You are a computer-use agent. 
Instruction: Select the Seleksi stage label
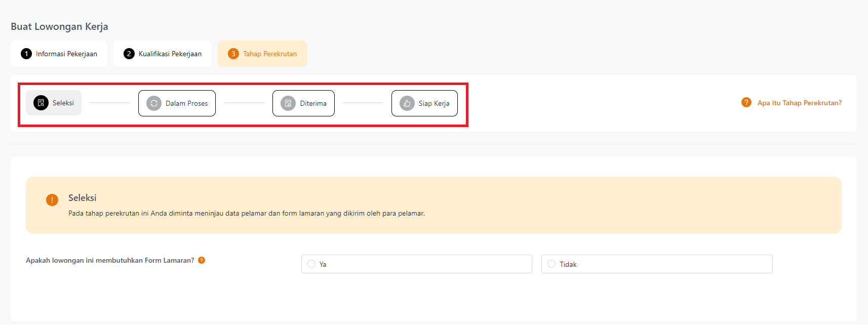click(63, 103)
